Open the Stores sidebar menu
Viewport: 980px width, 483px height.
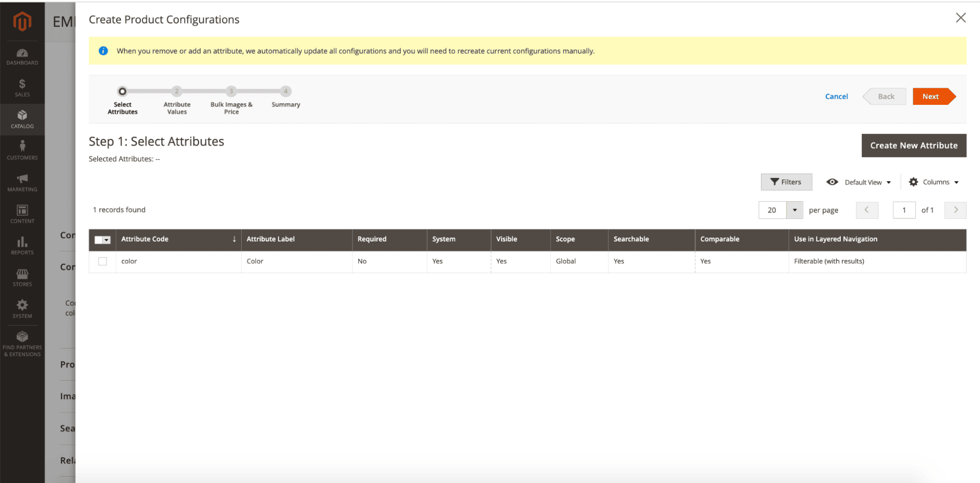point(22,278)
